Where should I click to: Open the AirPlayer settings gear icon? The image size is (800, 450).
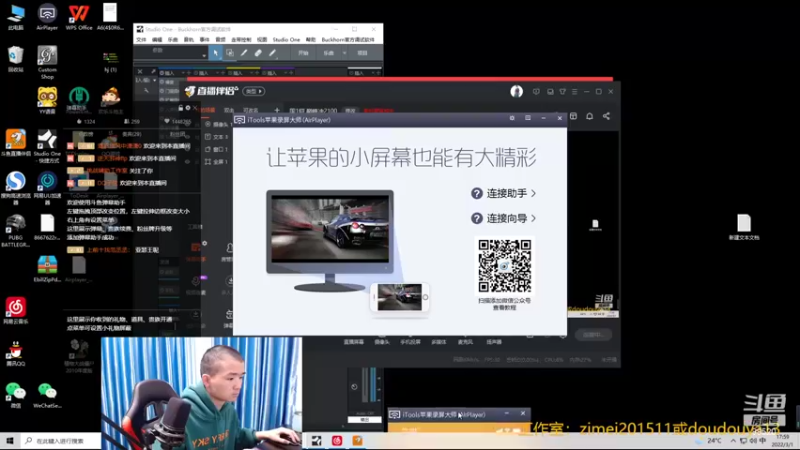(x=512, y=118)
